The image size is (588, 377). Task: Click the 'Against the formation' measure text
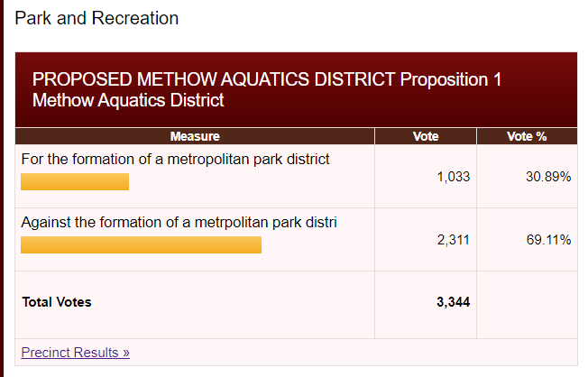pos(179,222)
